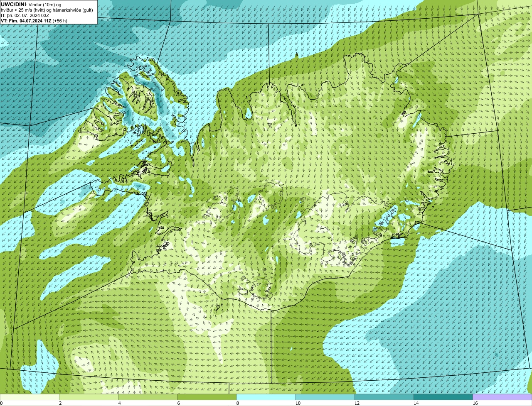The image size is (532, 406).
Task: Click the legend scale label '4'
Action: (x=119, y=403)
